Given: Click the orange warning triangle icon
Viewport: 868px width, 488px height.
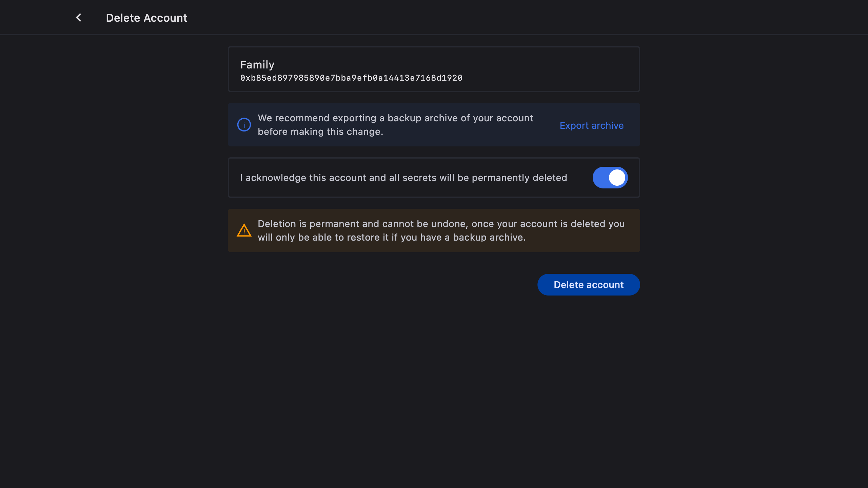Looking at the screenshot, I should click(x=244, y=230).
